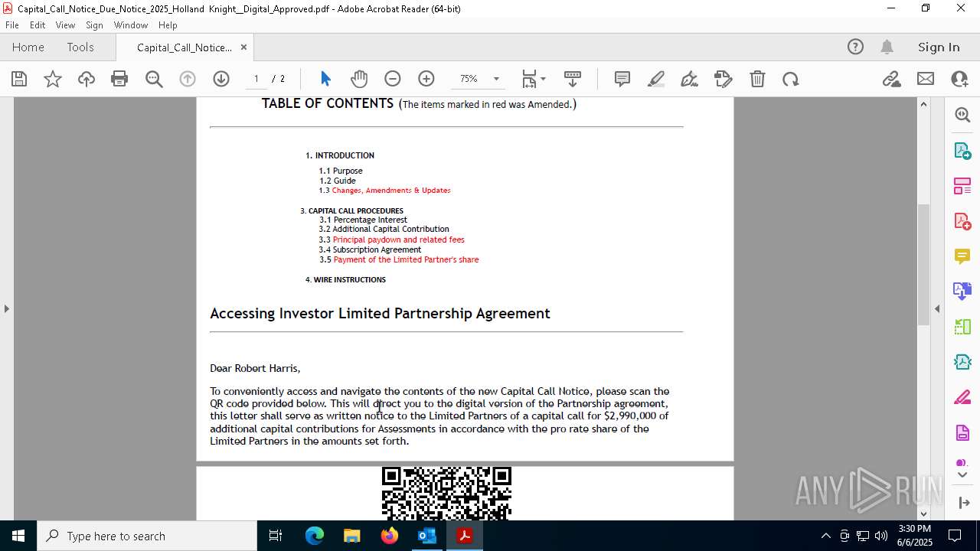
Task: Activate the selection arrow tool
Action: 325,79
